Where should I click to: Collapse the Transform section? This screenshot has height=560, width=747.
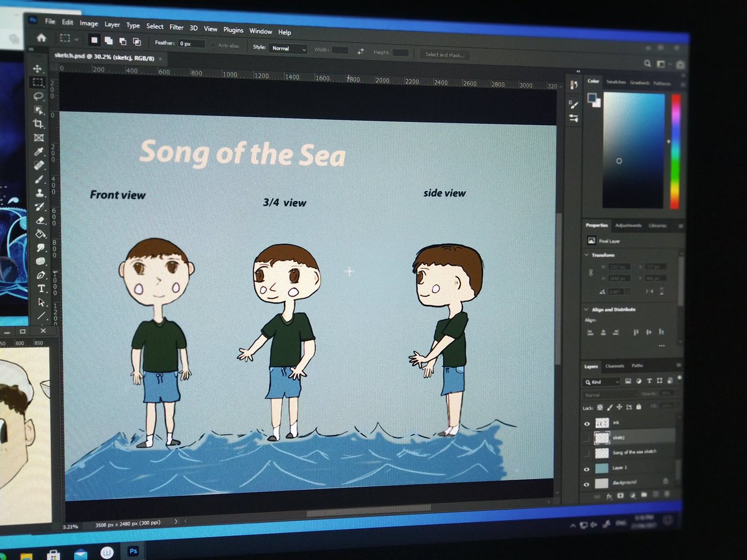pyautogui.click(x=586, y=255)
